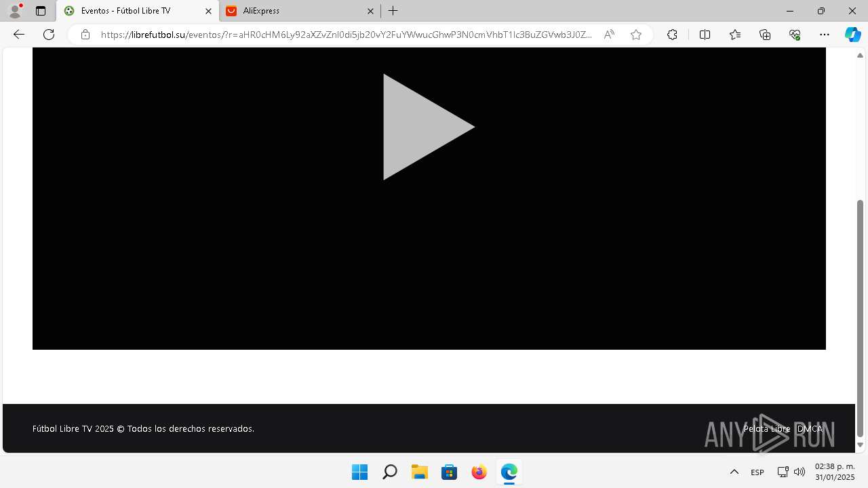The image size is (868, 488).
Task: Close the AliExpress tab
Action: coord(370,11)
